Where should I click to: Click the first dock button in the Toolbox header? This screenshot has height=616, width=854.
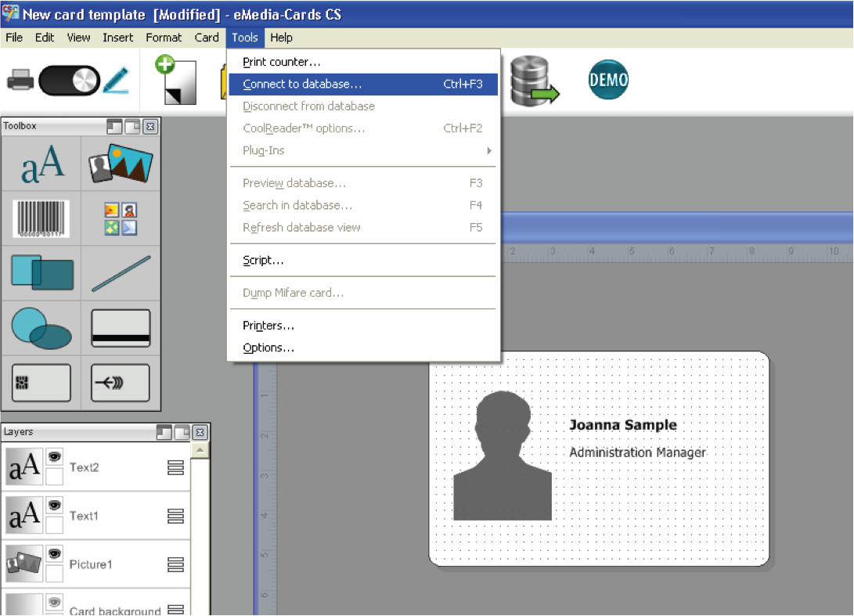pos(114,127)
